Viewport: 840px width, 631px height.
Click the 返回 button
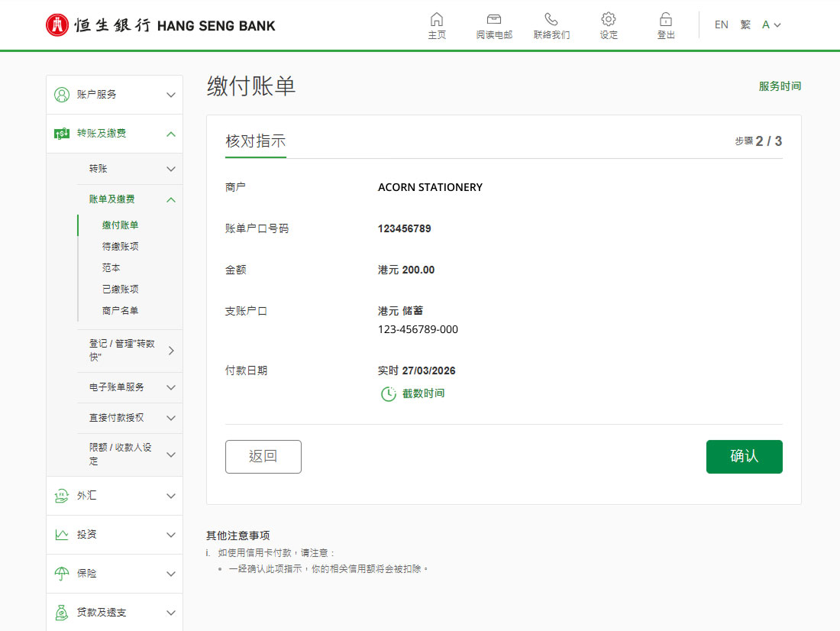pyautogui.click(x=263, y=457)
